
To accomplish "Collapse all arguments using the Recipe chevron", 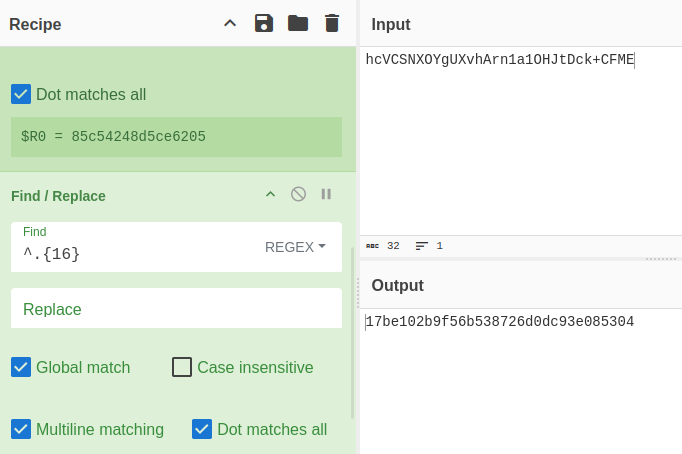I will (230, 23).
